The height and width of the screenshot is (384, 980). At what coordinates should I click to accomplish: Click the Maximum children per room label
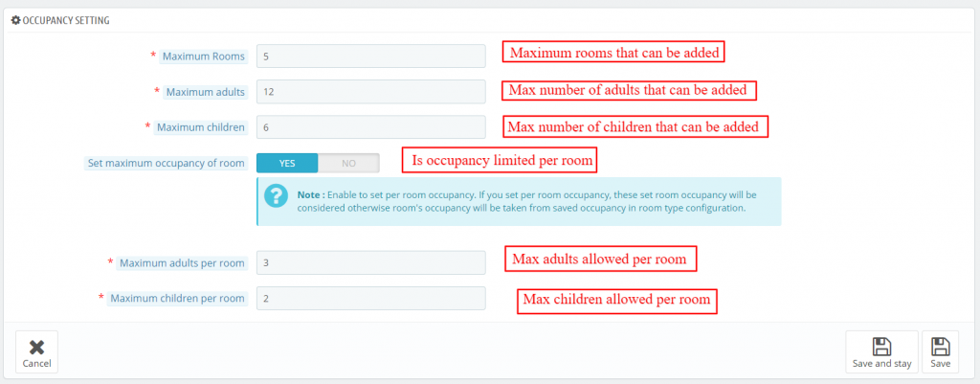(x=177, y=299)
